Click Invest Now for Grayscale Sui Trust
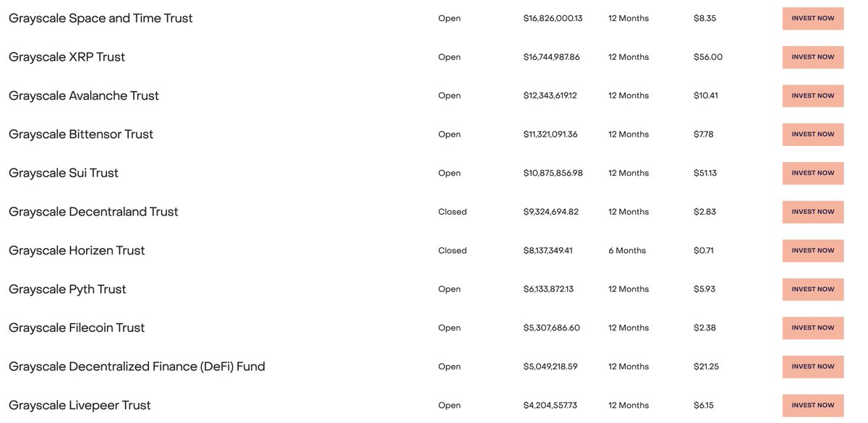Viewport: 868px width, 423px height. pos(813,173)
